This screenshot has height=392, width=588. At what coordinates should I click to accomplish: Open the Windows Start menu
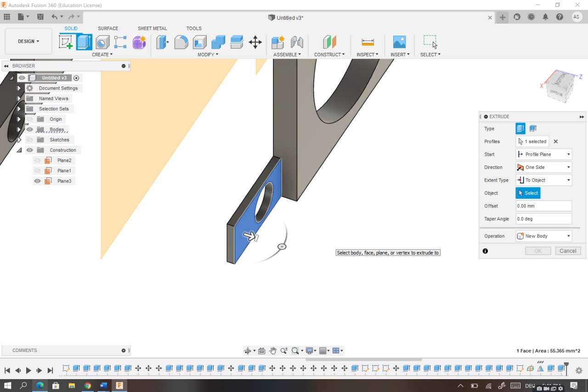(8, 386)
